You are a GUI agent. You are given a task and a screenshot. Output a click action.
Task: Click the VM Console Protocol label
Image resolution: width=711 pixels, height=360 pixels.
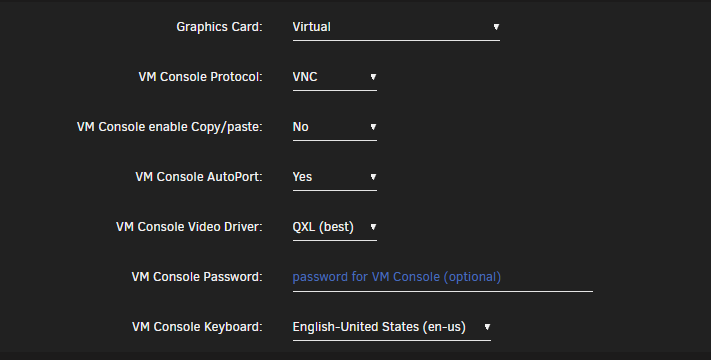(200, 77)
